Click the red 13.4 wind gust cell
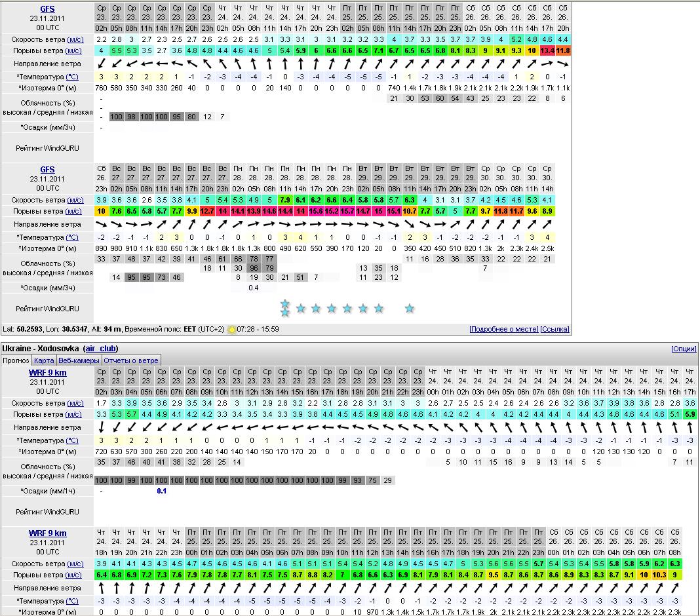Image resolution: width=700 pixels, height=616 pixels. pyautogui.click(x=547, y=50)
